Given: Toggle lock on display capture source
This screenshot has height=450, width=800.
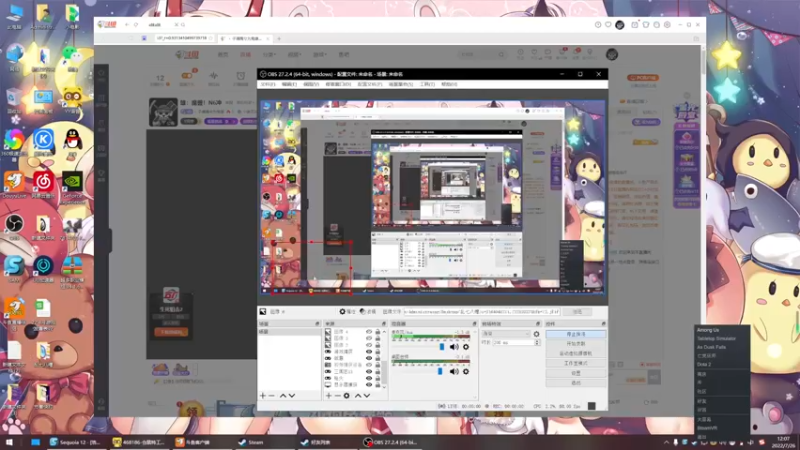Looking at the screenshot, I should [378, 385].
